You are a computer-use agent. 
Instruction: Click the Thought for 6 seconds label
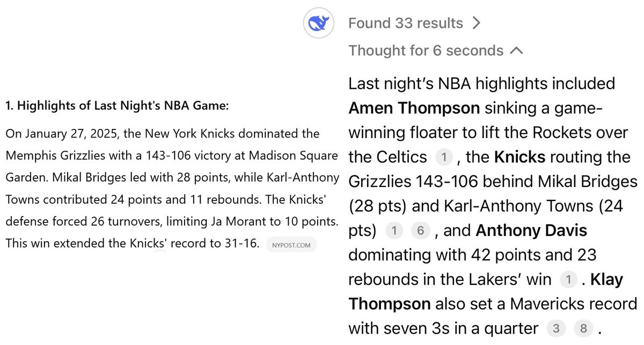pos(426,51)
